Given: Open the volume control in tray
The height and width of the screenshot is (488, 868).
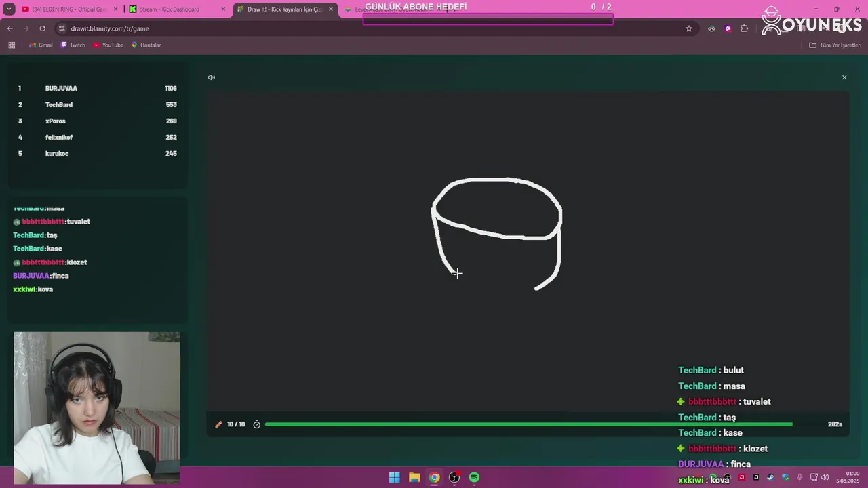Looking at the screenshot, I should [825, 477].
